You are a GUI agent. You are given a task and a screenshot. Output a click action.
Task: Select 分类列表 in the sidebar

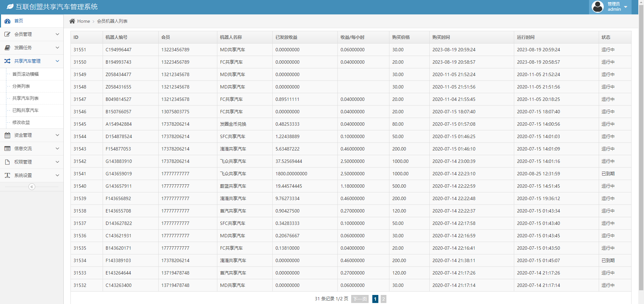21,86
